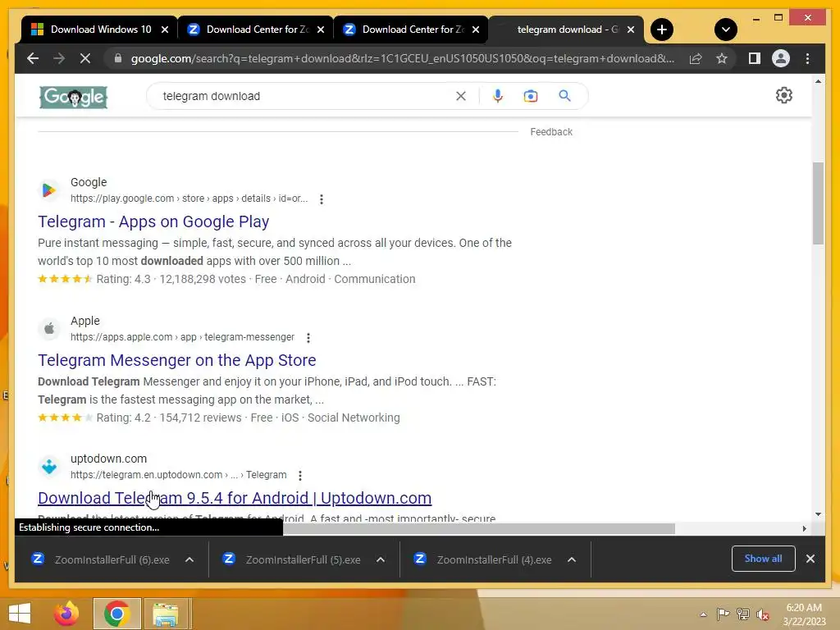
Task: Click the uptodown favicon
Action: coord(49,467)
